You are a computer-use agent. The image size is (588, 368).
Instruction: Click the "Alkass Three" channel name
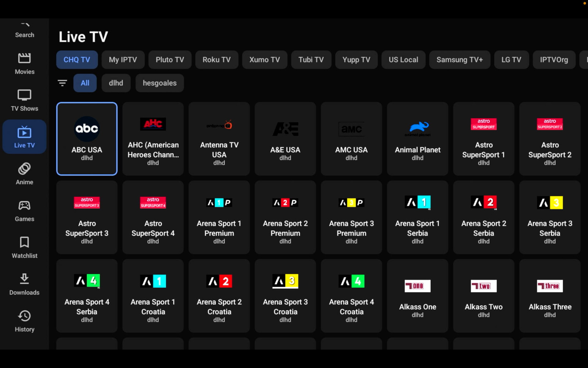tap(550, 307)
